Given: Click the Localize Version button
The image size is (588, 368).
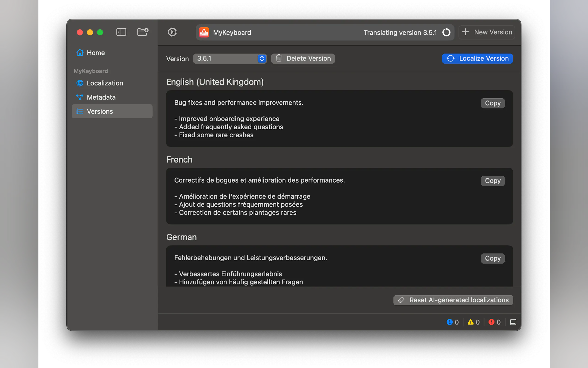Looking at the screenshot, I should 477,59.
